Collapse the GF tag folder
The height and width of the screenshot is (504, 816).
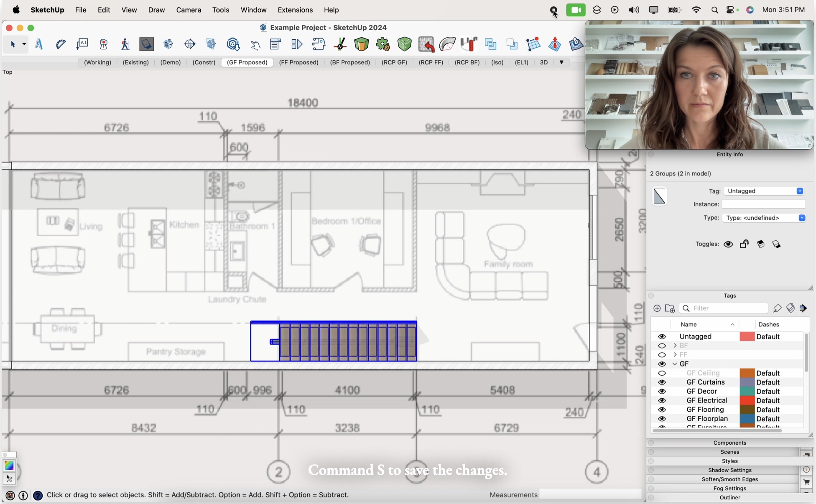click(675, 364)
